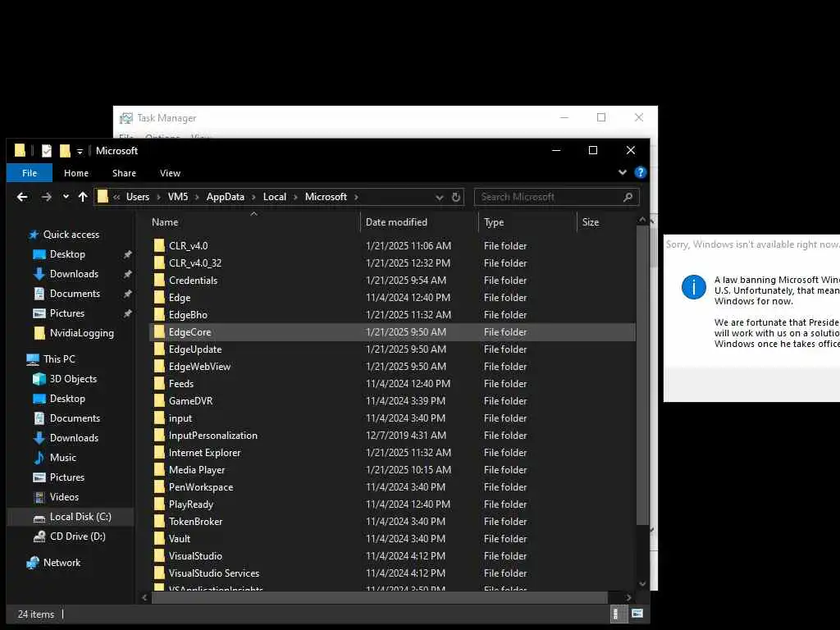Viewport: 840px width, 630px height.
Task: Select the EdgeCore folder icon
Action: coord(159,332)
